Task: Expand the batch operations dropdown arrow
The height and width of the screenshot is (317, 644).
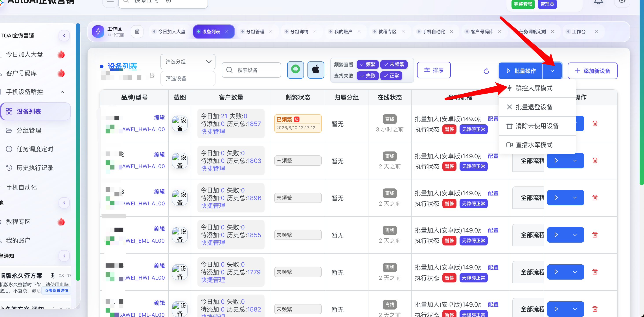Action: (x=552, y=71)
